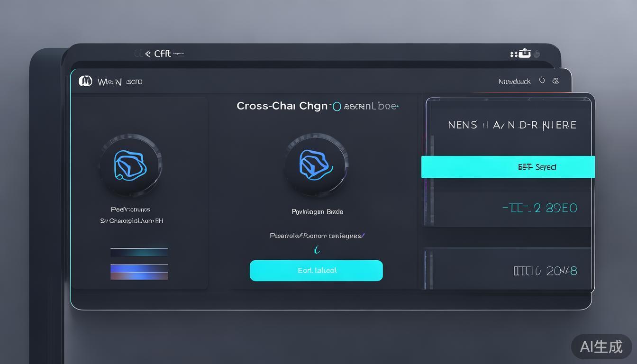Click the back arrow beside the 'Cfit' title
This screenshot has height=364, width=637.
pos(147,54)
